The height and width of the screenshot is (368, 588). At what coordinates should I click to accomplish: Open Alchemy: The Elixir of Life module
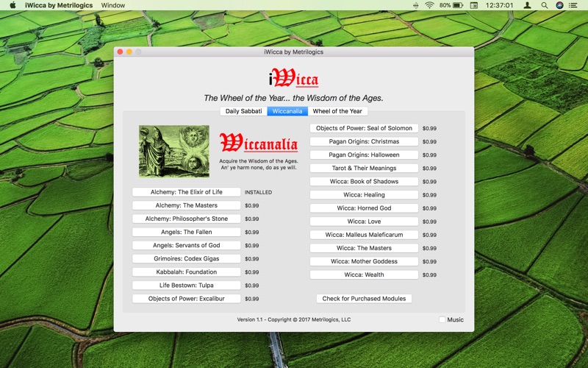click(x=187, y=192)
